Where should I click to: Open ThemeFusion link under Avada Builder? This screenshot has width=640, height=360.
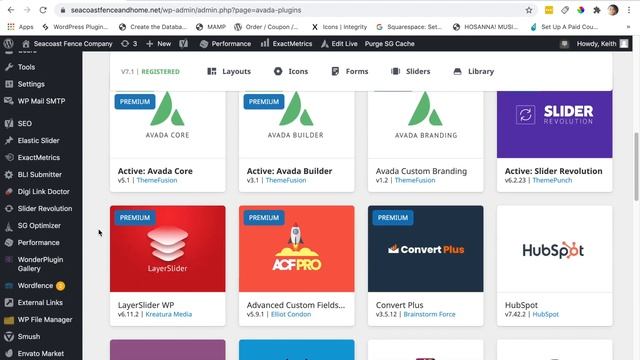tap(286, 180)
